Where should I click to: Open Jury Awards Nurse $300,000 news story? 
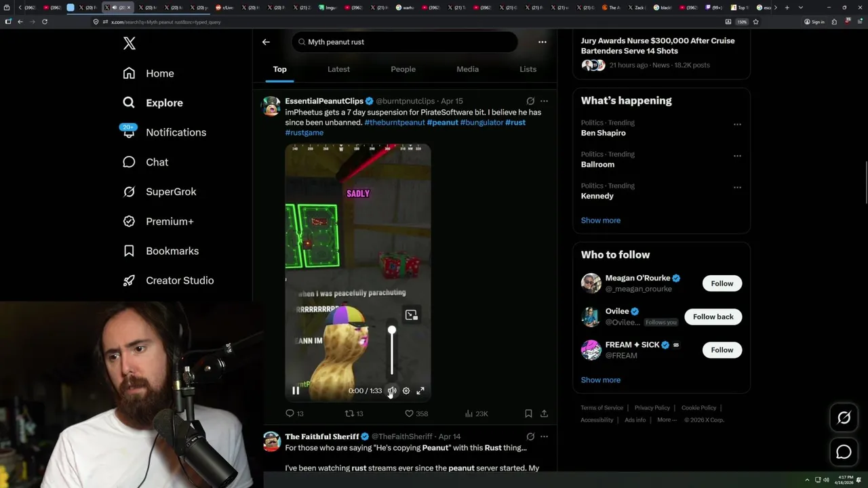tap(657, 45)
